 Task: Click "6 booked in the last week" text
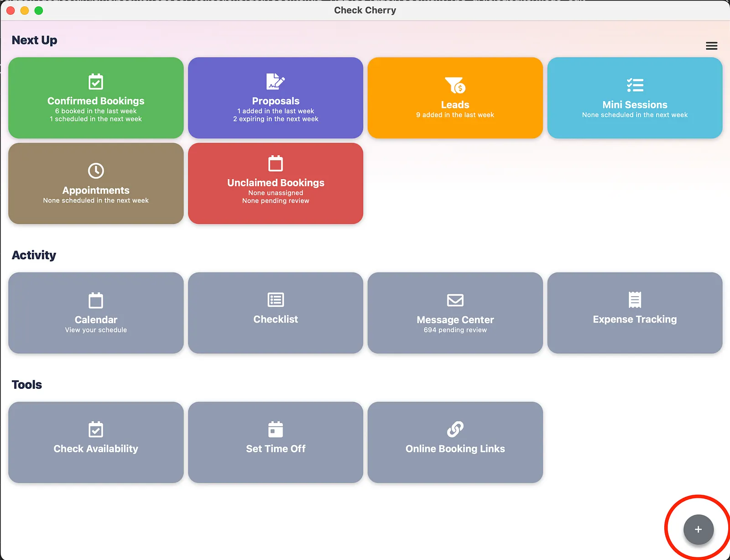pos(96,111)
